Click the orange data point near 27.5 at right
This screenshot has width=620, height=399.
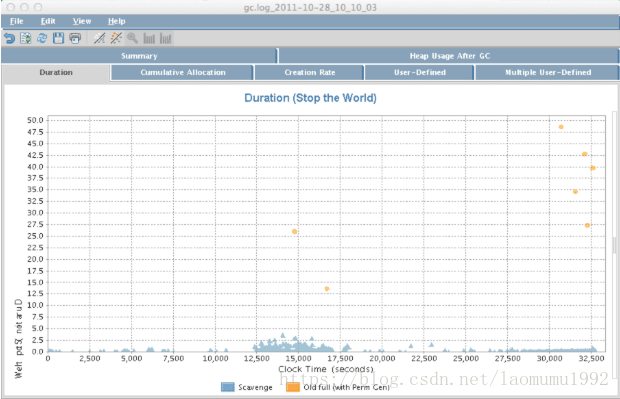587,225
